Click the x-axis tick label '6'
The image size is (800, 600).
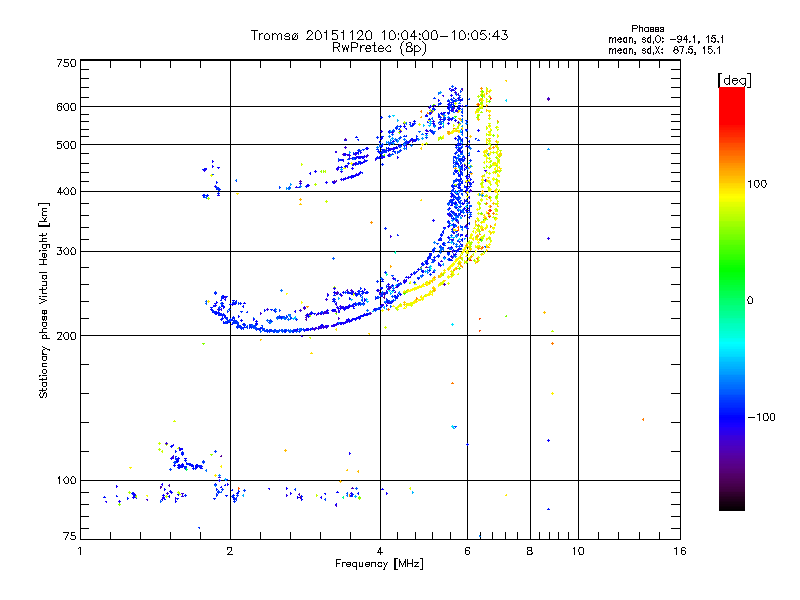tap(467, 551)
